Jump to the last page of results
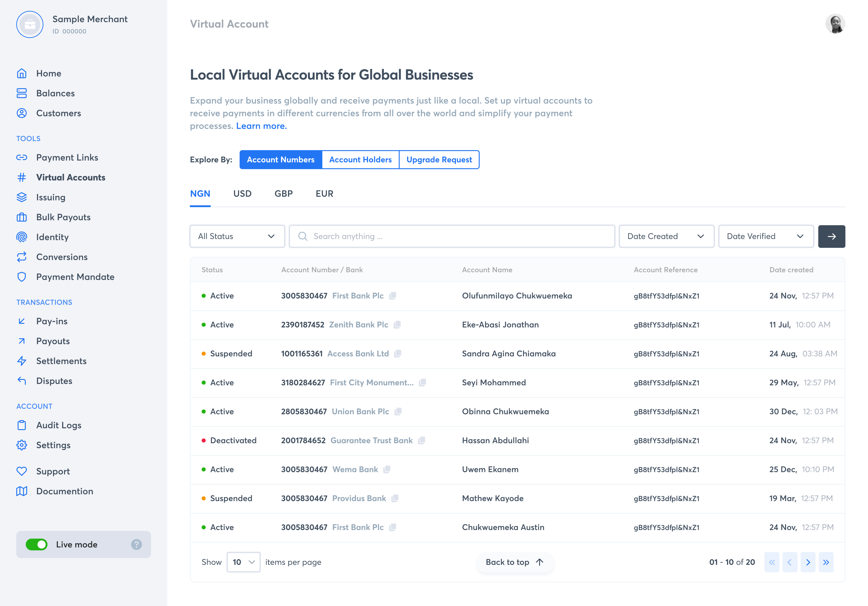868x606 pixels. 826,562
